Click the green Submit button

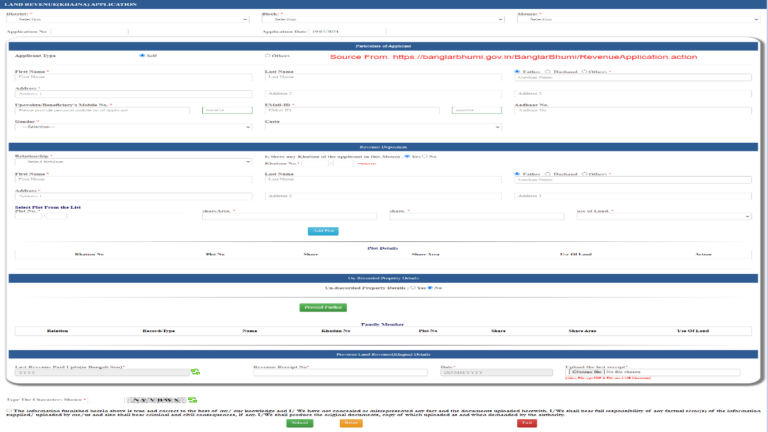(299, 423)
